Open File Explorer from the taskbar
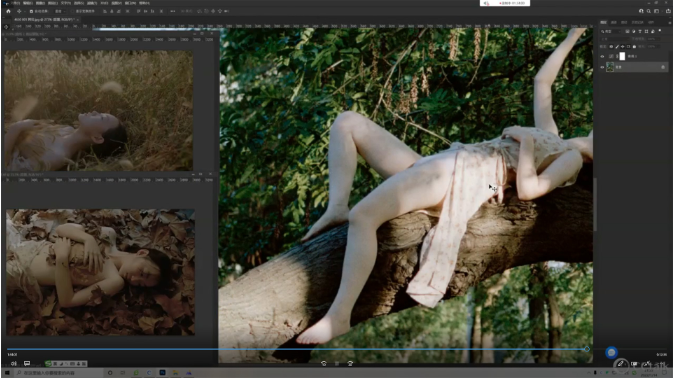The width and height of the screenshot is (673, 379). tap(175, 373)
